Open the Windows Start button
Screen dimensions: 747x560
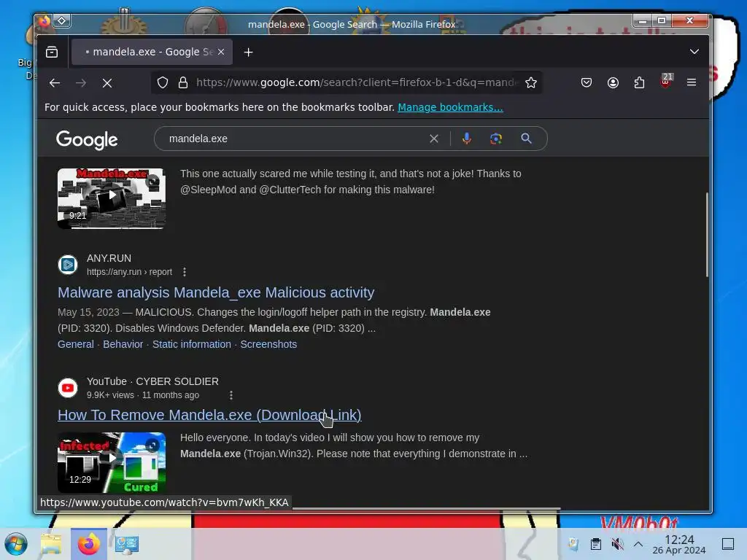pos(16,544)
